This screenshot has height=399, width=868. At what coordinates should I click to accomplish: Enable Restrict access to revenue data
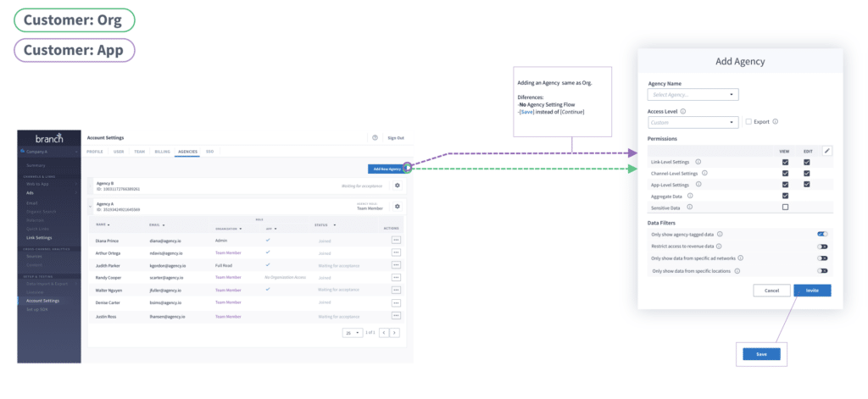click(x=822, y=247)
